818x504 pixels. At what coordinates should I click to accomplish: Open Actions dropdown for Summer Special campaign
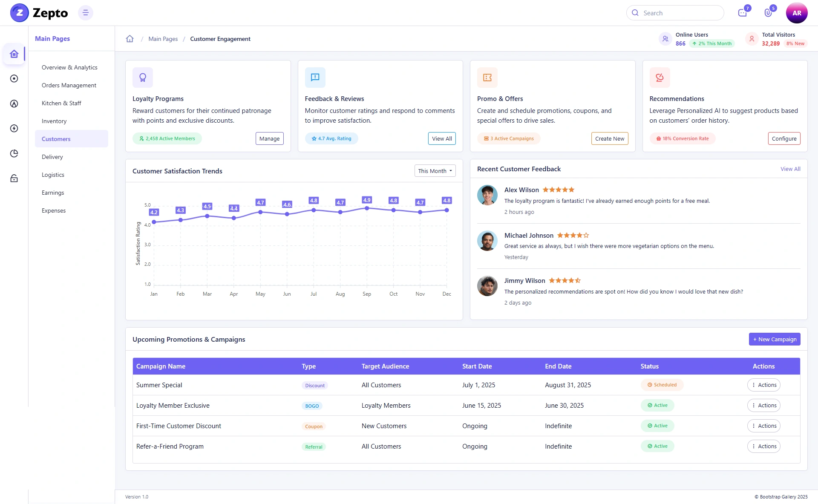[x=764, y=385]
